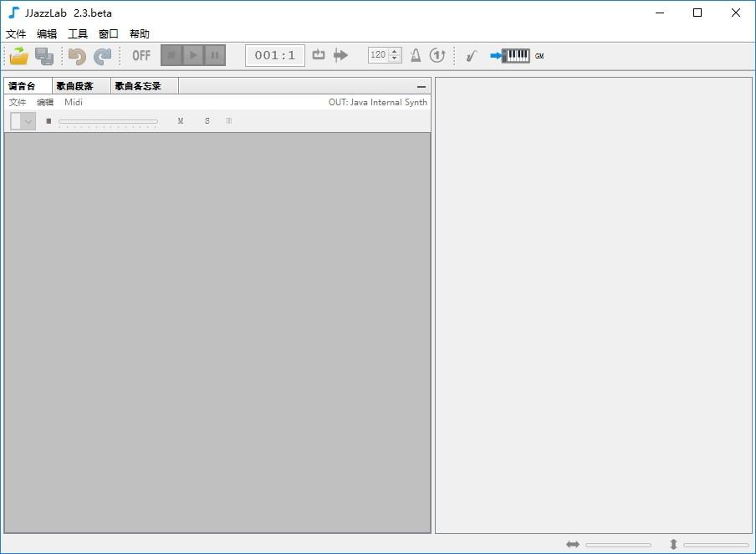Click the vertical zoom arrows icon
Screen dimensions: 756x554
point(673,544)
